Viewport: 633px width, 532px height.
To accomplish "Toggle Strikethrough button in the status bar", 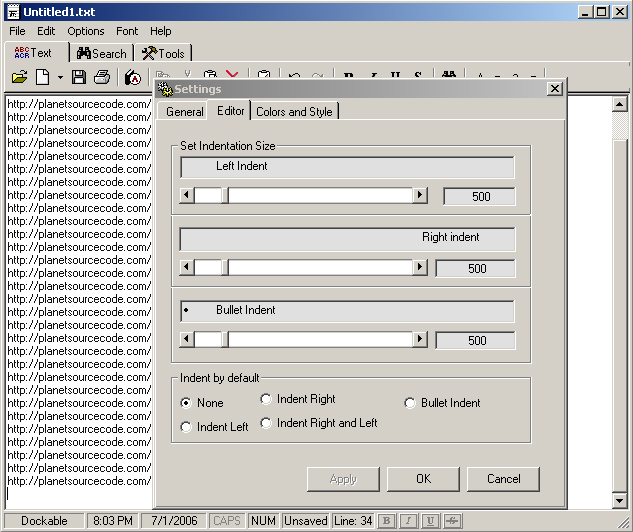I will point(452,521).
